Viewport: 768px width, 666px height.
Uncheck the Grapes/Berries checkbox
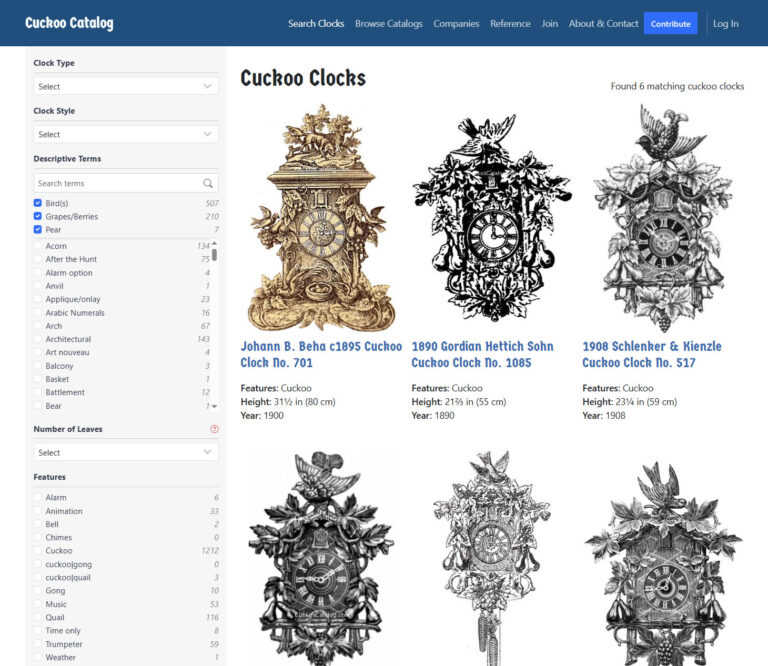pyautogui.click(x=38, y=216)
